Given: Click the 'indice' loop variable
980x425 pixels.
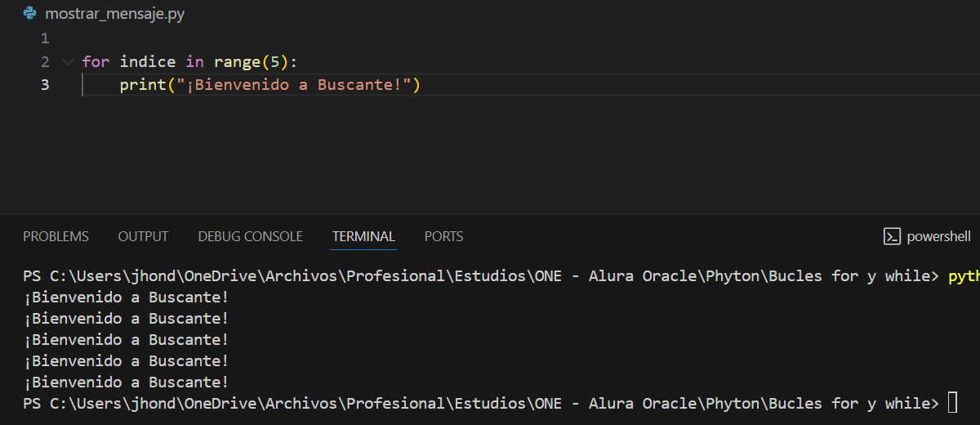Looking at the screenshot, I should pyautogui.click(x=148, y=61).
